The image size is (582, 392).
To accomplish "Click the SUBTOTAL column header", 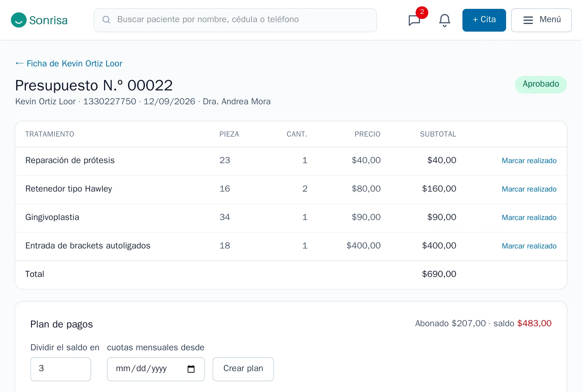I will pyautogui.click(x=438, y=134).
